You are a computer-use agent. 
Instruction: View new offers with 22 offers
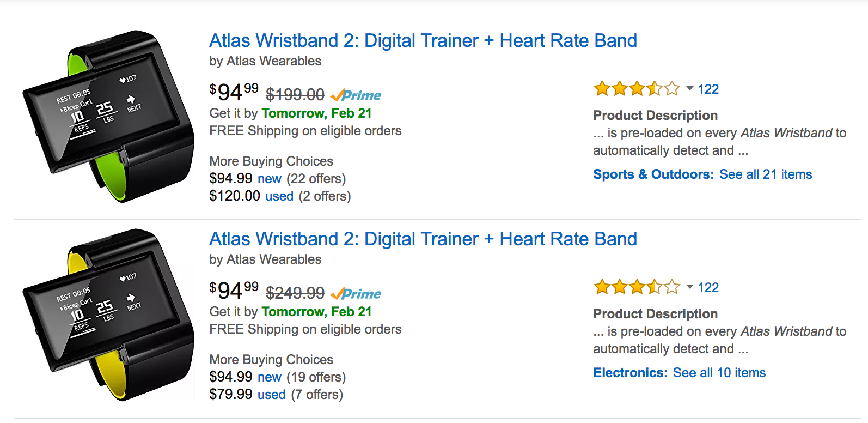[x=269, y=179]
